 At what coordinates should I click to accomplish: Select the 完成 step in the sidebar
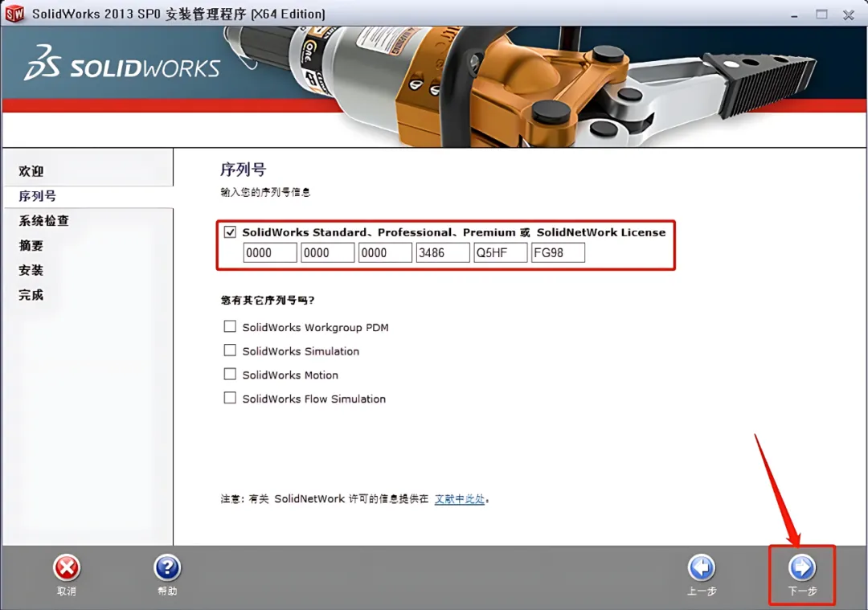click(31, 295)
